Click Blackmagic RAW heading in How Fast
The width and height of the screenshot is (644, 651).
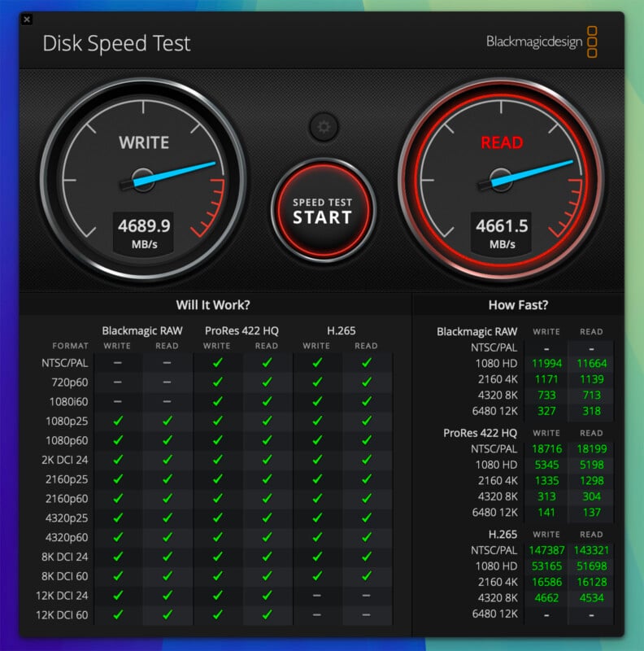point(477,332)
